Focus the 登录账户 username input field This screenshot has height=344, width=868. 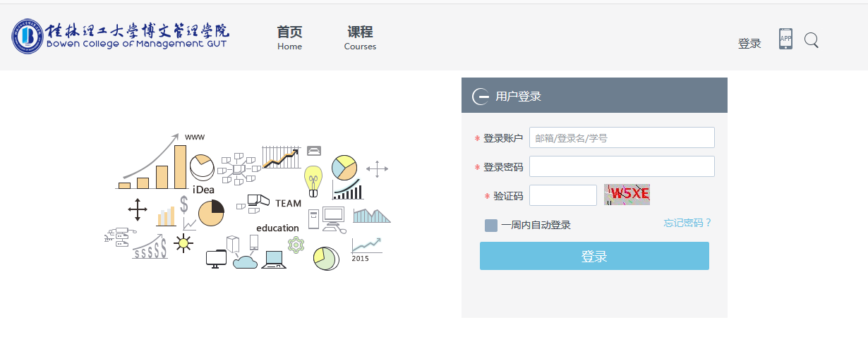(x=622, y=137)
